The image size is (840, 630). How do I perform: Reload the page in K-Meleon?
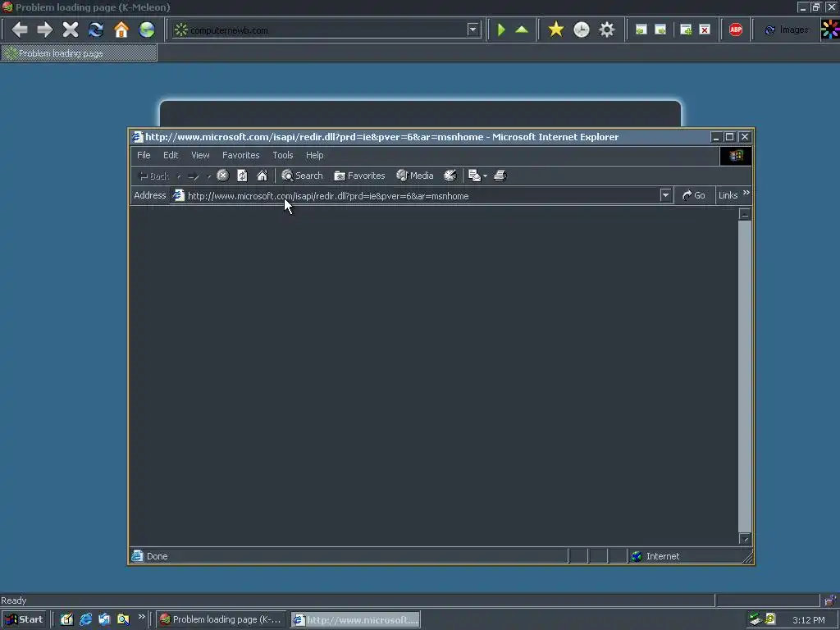pos(96,30)
